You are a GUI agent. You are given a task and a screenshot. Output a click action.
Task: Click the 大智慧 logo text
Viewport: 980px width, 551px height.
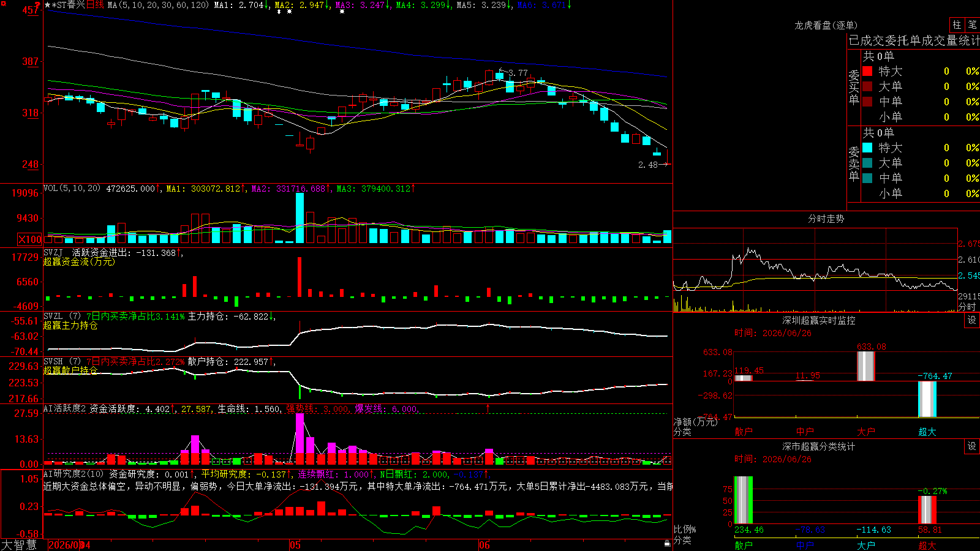tap(20, 545)
